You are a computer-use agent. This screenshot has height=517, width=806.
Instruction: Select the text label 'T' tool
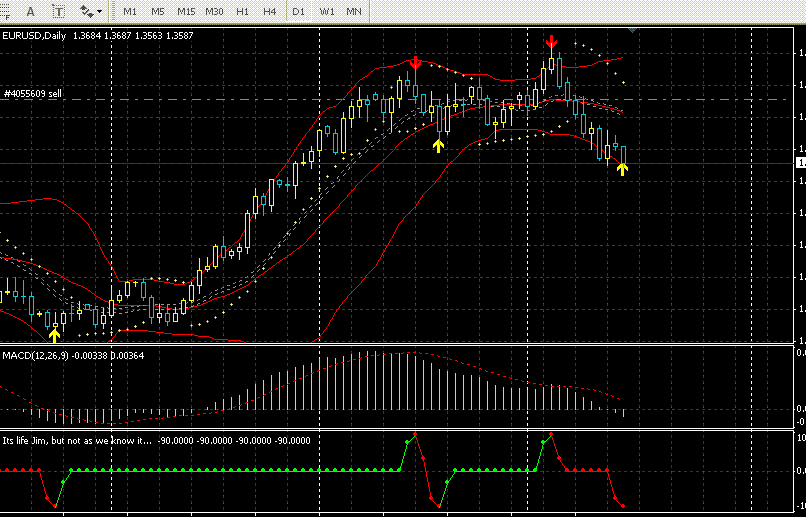tap(59, 11)
